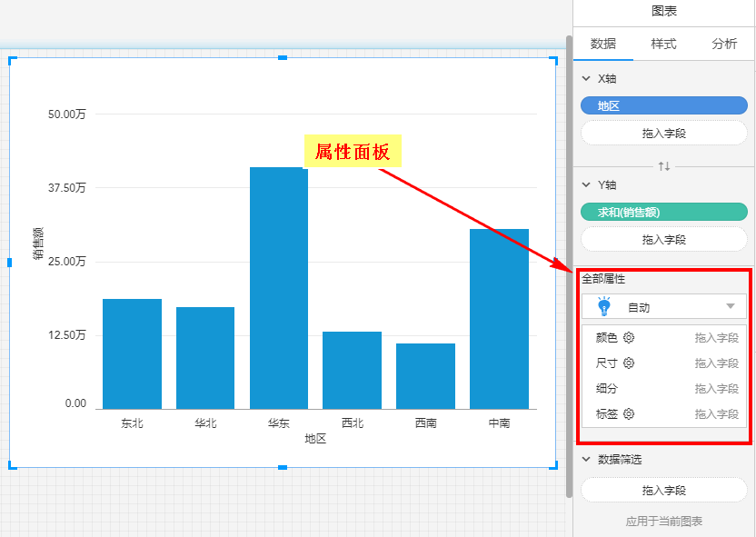Select the top-center resize handle of chart
The width and height of the screenshot is (756, 537).
click(x=283, y=58)
